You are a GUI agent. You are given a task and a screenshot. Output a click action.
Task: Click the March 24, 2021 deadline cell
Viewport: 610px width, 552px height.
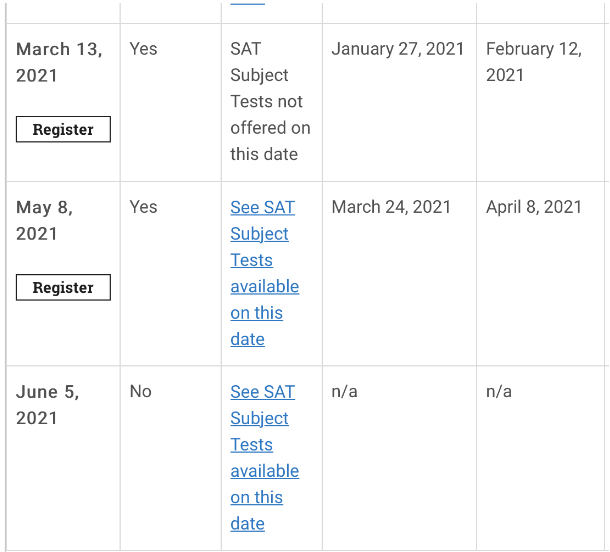[391, 207]
